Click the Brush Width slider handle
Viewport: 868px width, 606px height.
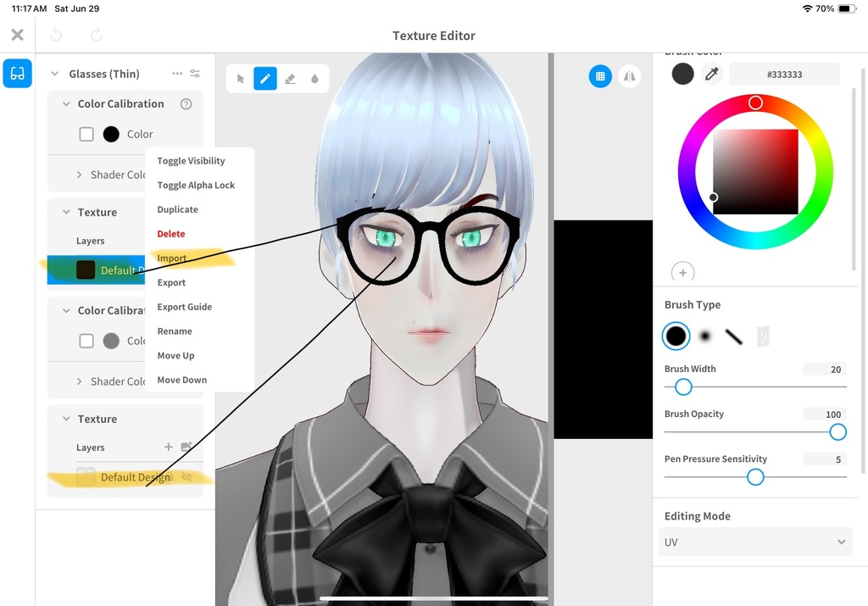[684, 386]
